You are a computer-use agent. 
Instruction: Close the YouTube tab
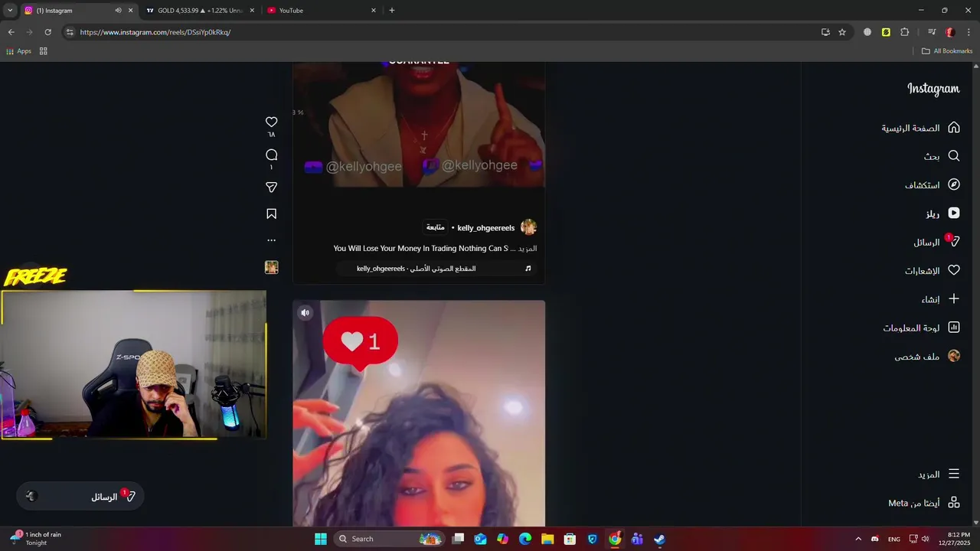pyautogui.click(x=374, y=11)
